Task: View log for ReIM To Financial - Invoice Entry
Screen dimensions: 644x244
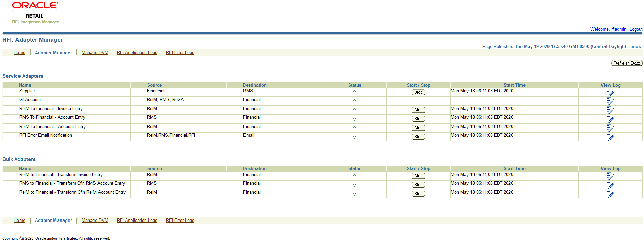Action: coord(610,110)
